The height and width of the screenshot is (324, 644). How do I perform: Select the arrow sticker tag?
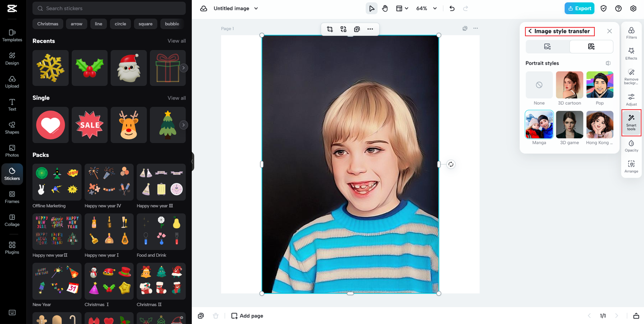pyautogui.click(x=77, y=24)
